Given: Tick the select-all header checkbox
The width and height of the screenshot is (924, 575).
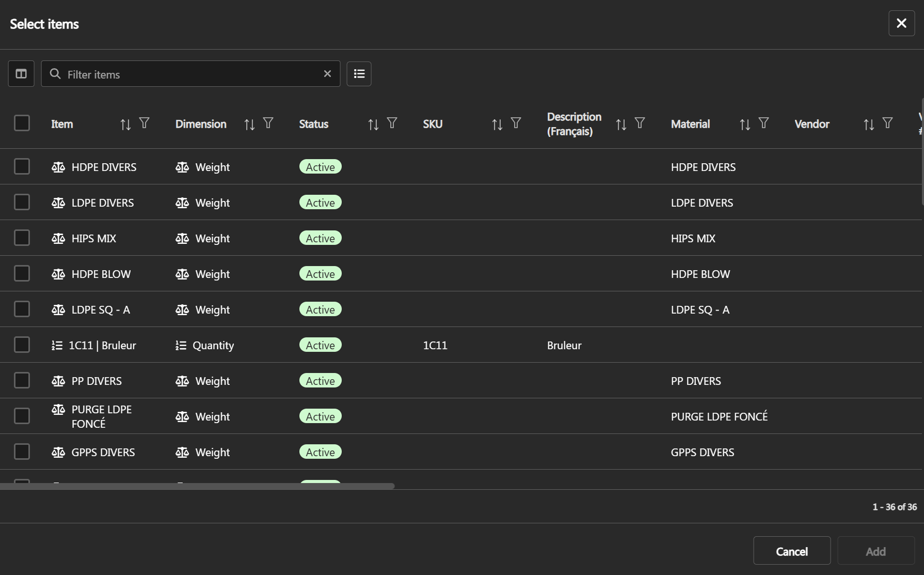Looking at the screenshot, I should [22, 123].
